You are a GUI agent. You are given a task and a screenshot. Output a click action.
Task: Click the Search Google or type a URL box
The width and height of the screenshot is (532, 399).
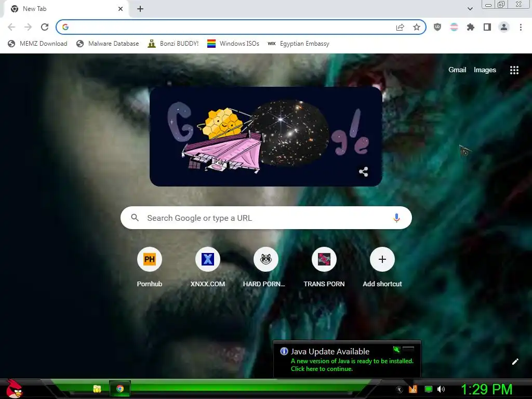[266, 218]
